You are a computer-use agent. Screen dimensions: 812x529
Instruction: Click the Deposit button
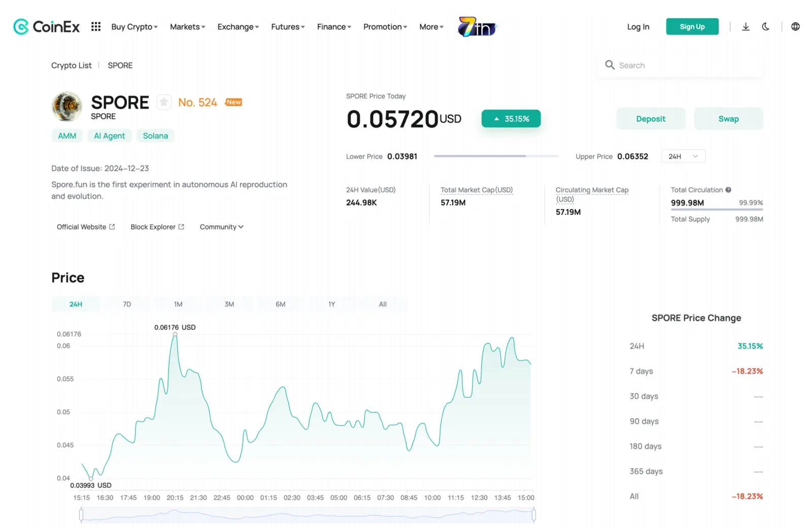pos(651,119)
